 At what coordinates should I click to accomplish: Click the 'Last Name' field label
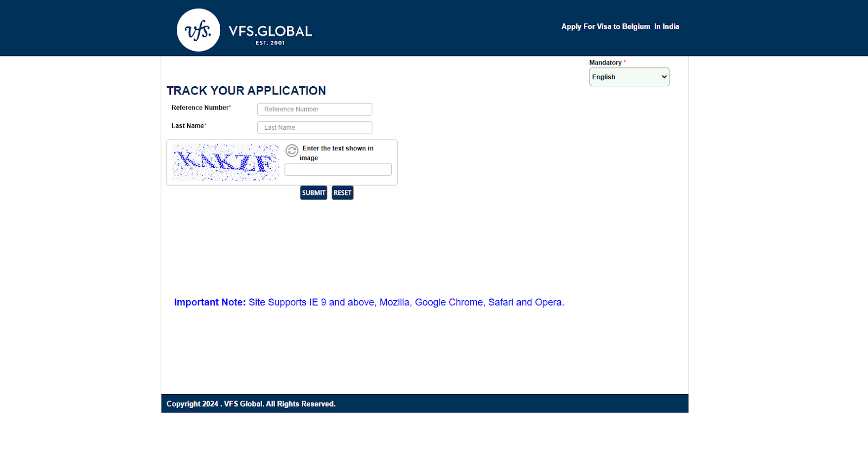(x=188, y=126)
